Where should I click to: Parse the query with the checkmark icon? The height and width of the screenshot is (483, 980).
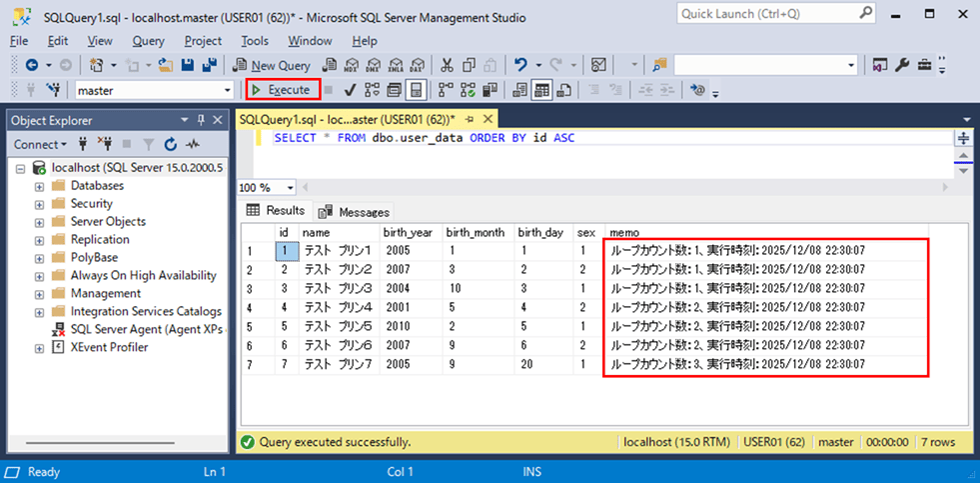coord(351,90)
